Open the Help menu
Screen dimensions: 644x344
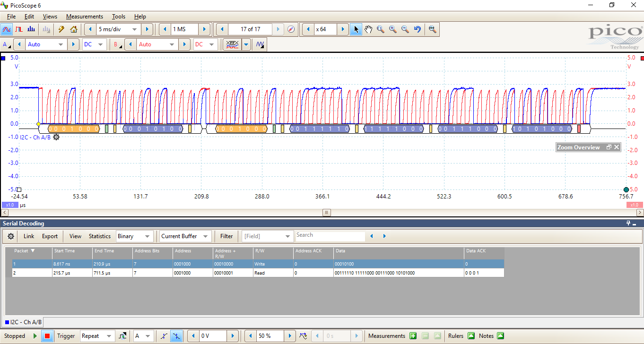140,16
